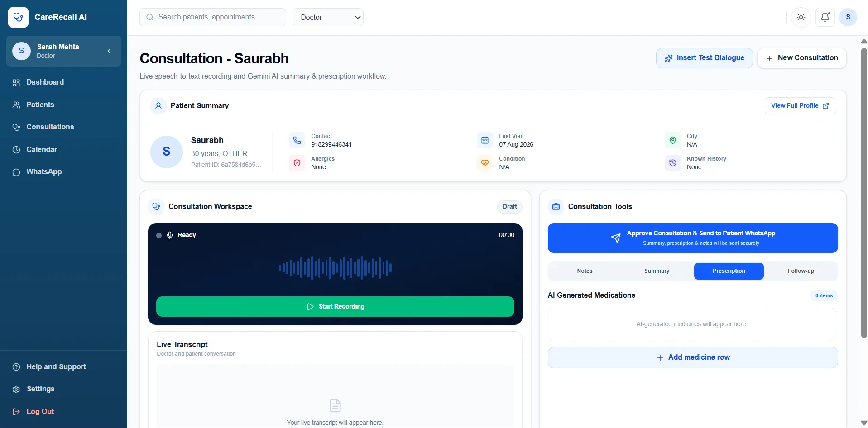Click the Allergies shield icon
This screenshot has width=868, height=428.
[297, 163]
